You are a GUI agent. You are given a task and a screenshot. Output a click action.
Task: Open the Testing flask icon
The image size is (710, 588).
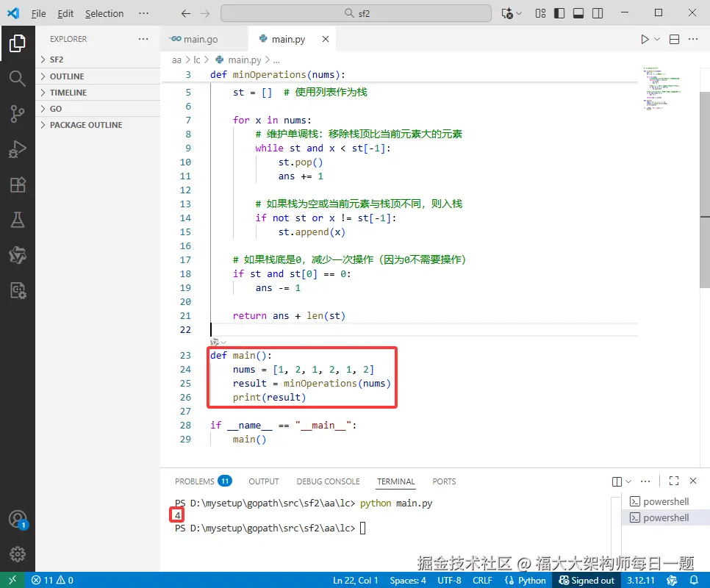tap(17, 220)
